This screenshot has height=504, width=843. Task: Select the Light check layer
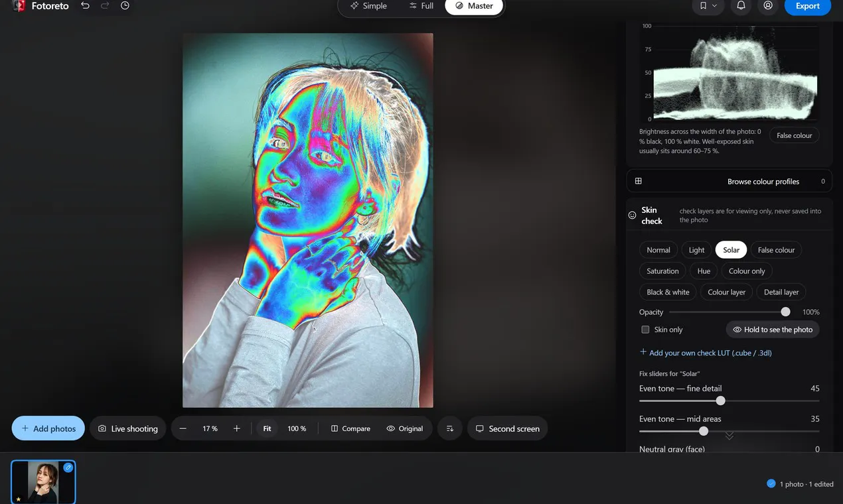696,250
